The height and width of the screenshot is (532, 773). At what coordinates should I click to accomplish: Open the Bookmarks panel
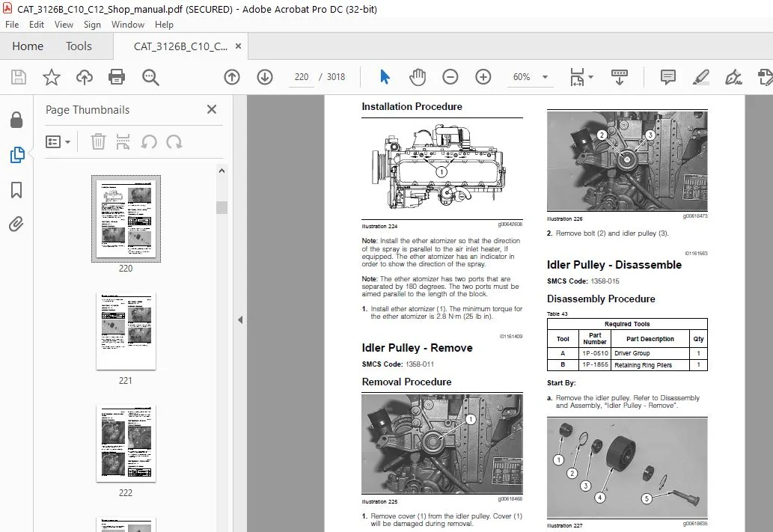[x=16, y=190]
